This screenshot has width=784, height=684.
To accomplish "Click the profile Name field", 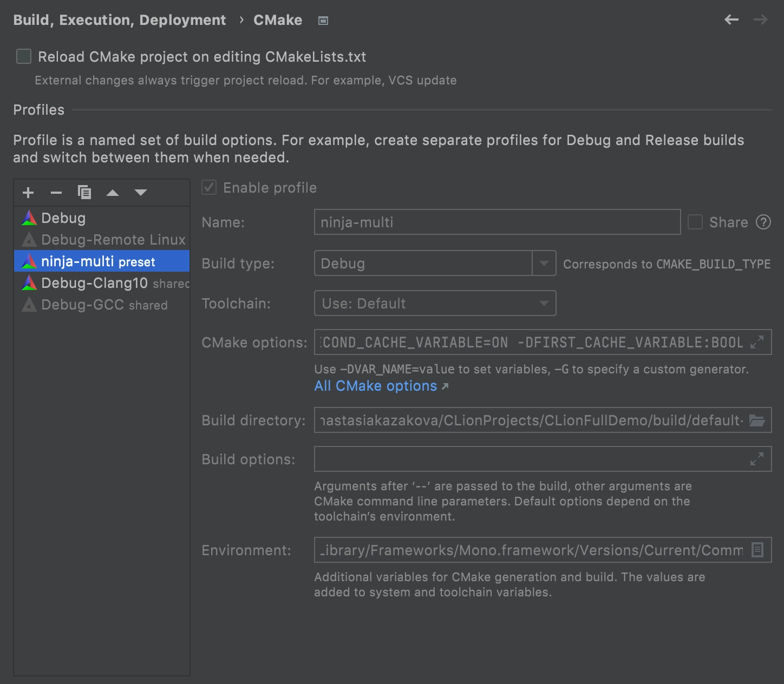I will [x=497, y=222].
